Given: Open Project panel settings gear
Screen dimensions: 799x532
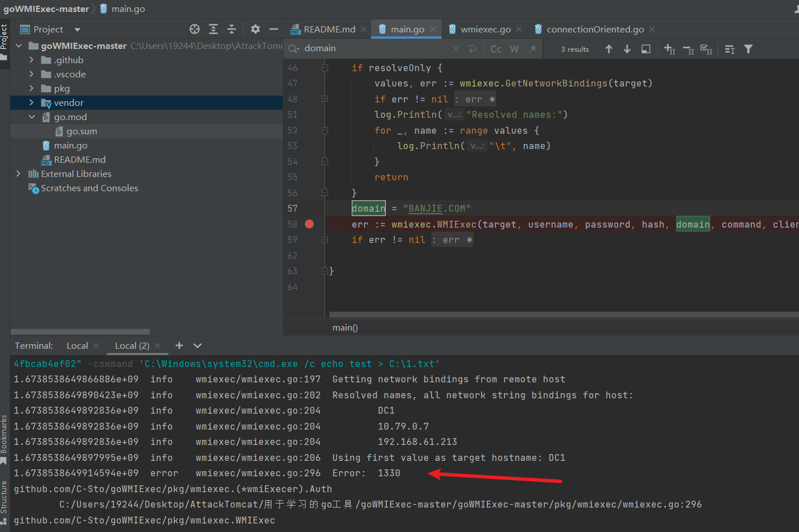Looking at the screenshot, I should (x=256, y=29).
